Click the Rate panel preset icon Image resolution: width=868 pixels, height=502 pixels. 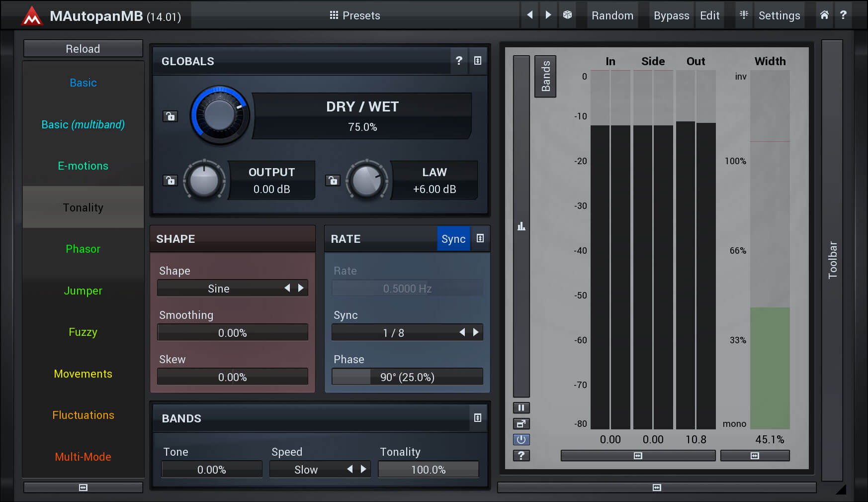click(x=480, y=238)
